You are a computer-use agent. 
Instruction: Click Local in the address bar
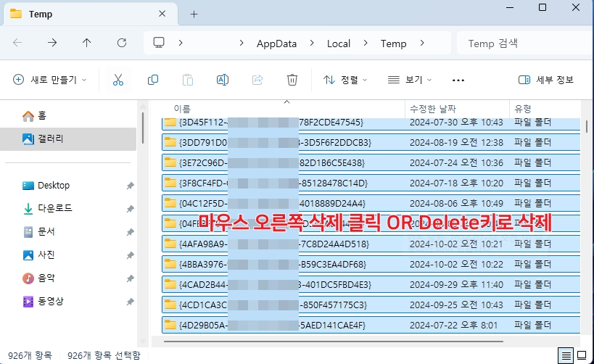pos(339,44)
